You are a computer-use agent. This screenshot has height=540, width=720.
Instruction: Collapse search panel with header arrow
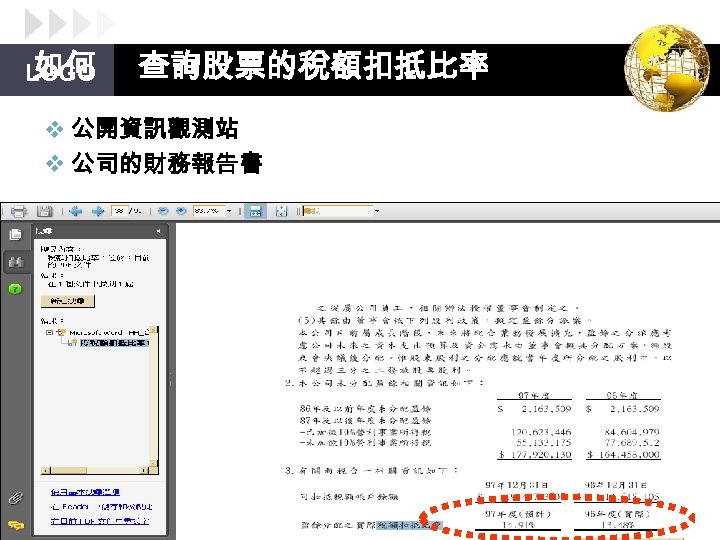tap(158, 231)
